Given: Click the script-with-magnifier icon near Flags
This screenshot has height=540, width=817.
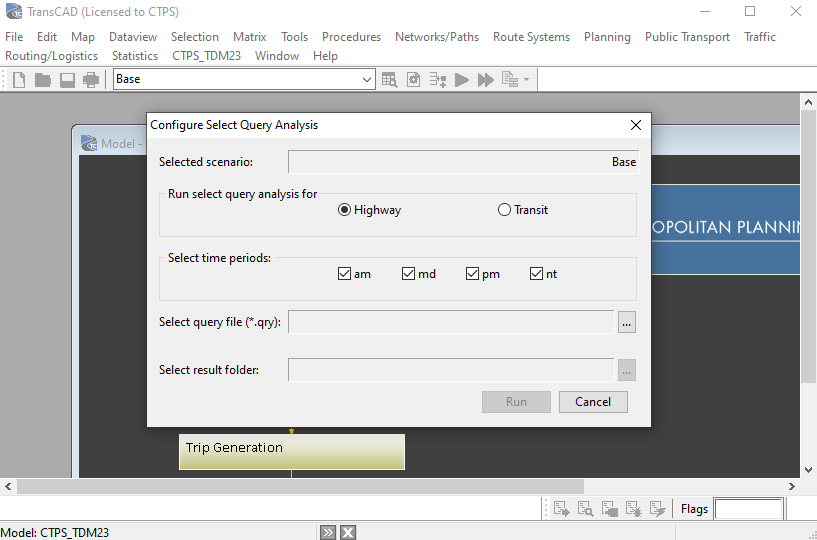Looking at the screenshot, I should [585, 509].
